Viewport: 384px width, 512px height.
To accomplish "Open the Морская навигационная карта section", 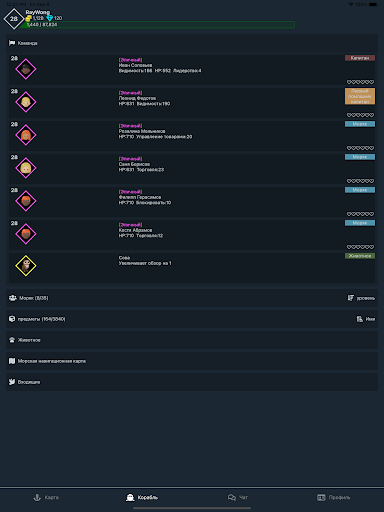I will click(192, 361).
